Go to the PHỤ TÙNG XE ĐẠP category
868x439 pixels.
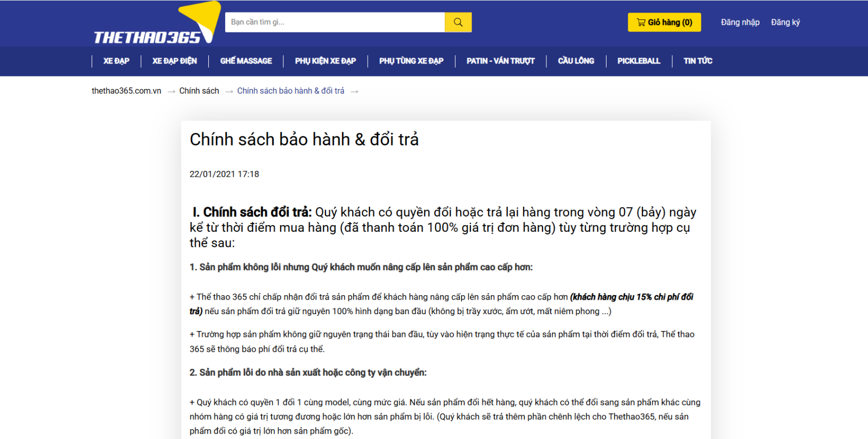click(411, 61)
